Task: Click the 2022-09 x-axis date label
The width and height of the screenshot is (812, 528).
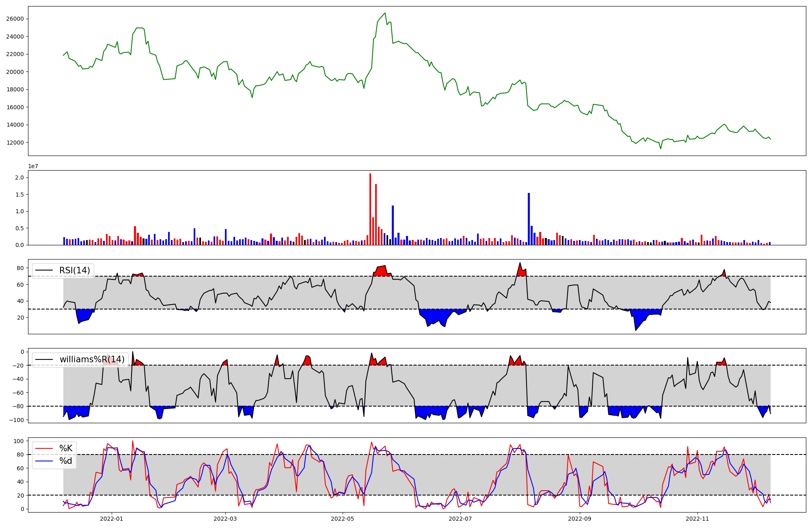Action: coord(580,519)
